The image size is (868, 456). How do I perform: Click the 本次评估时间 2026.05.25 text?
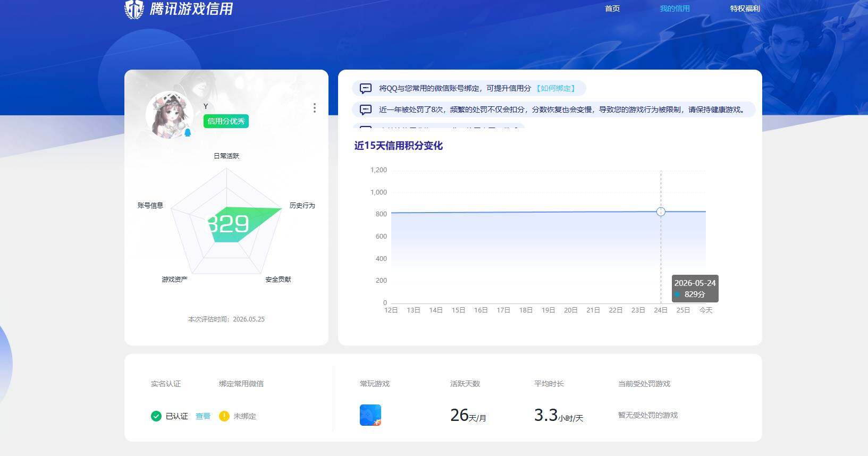pos(226,319)
